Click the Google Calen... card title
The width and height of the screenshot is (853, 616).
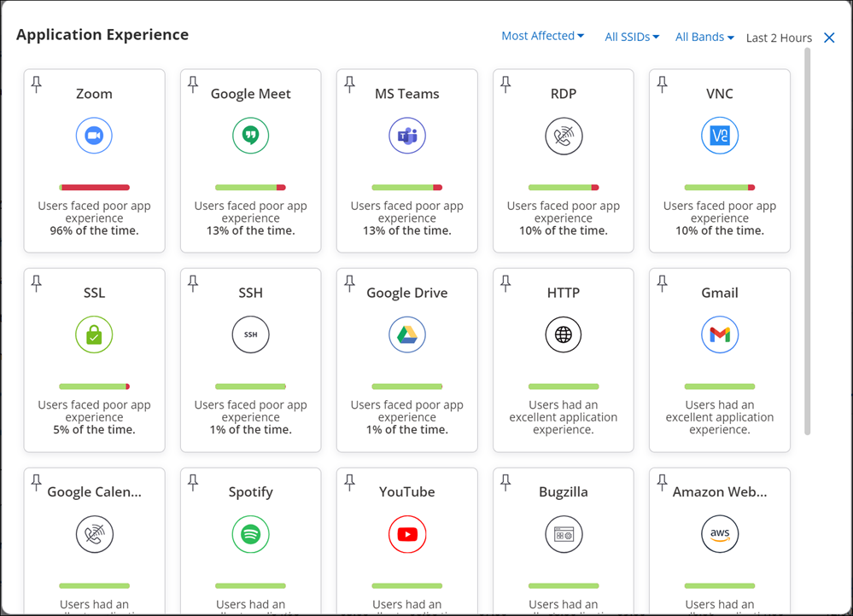(x=94, y=491)
